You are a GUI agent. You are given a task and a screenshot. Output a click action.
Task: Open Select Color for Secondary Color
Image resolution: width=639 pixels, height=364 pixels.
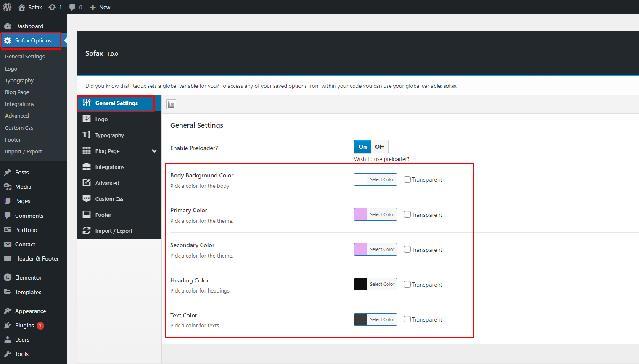tap(382, 249)
